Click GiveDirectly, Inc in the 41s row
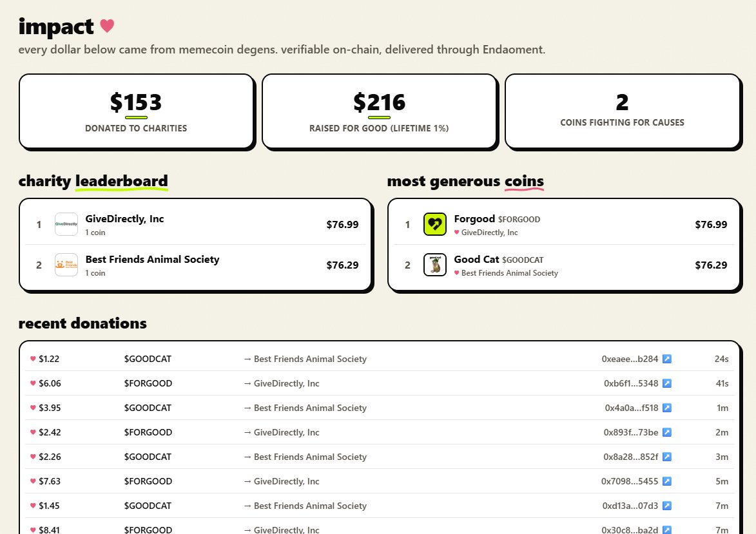The height and width of the screenshot is (534, 756). 286,383
